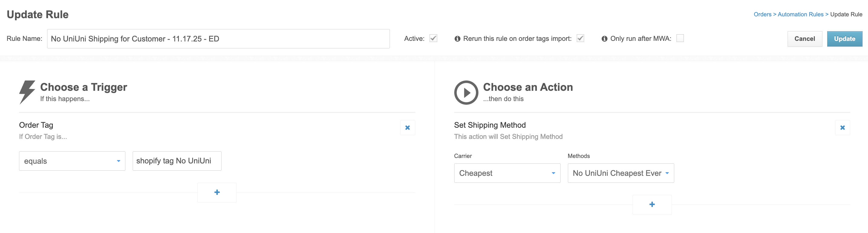Viewport: 868px width, 233px height.
Task: Add another action with plus icon
Action: [652, 204]
